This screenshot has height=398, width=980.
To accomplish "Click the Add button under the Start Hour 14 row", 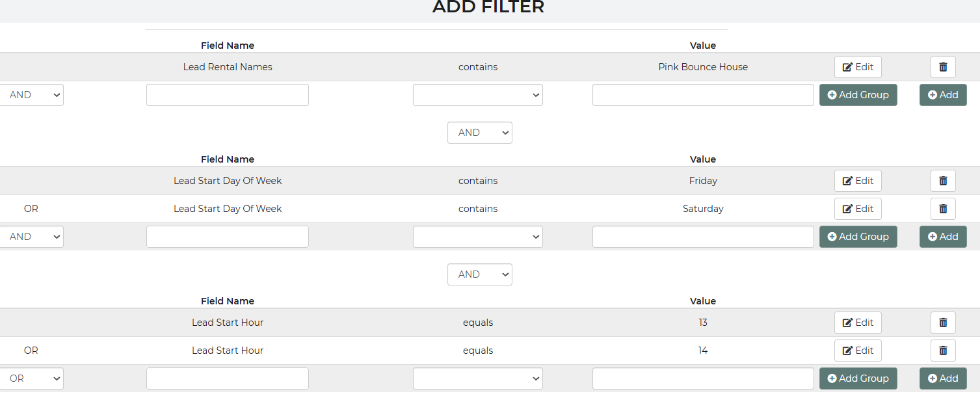I will (943, 378).
